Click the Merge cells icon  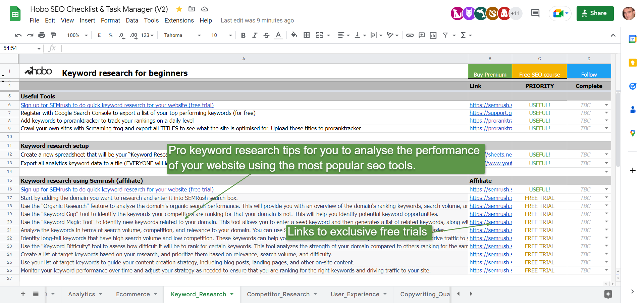tap(319, 35)
